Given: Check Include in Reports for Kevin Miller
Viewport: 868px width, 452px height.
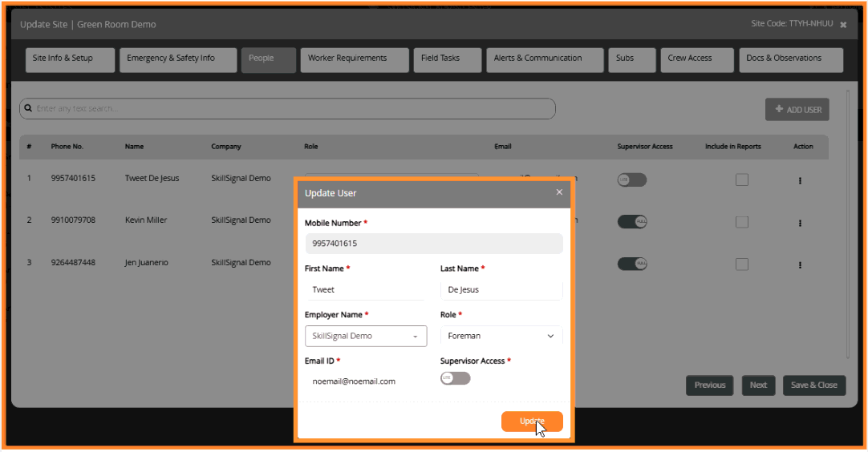Looking at the screenshot, I should (x=742, y=222).
